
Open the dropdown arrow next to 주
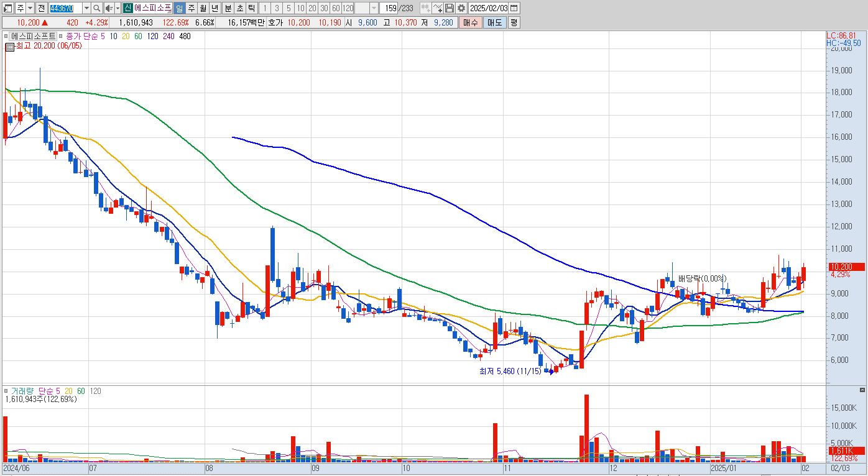30,8
